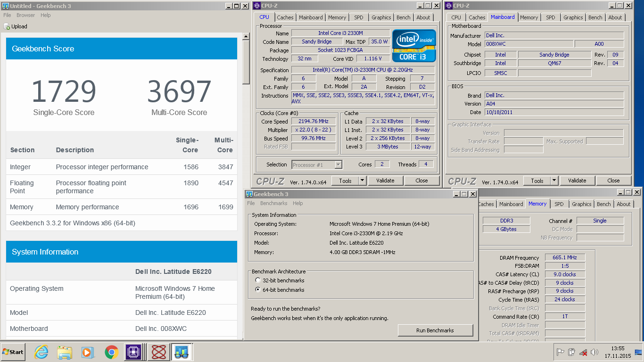This screenshot has height=362, width=644.
Task: Click the Intel Core i3 logo in CPU-Z
Action: [414, 46]
